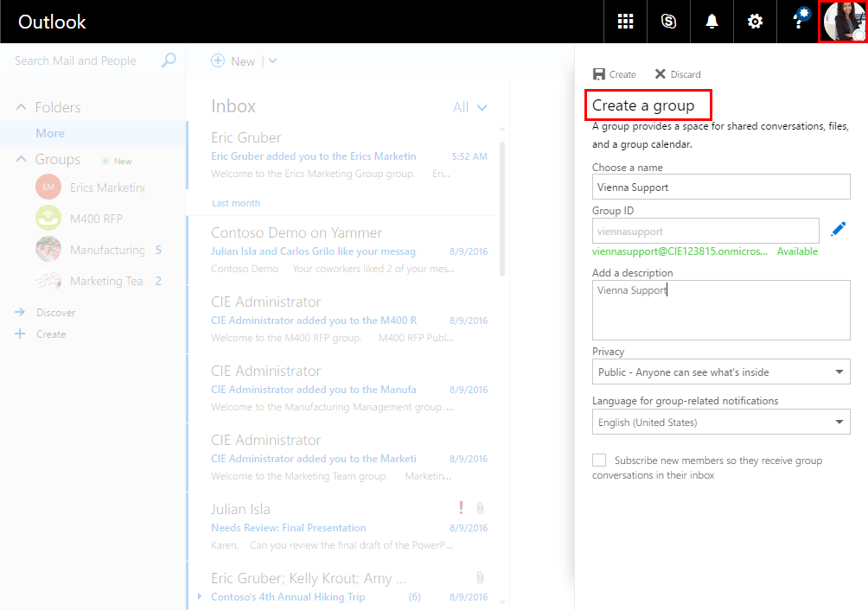Click Discover in the left sidebar

pos(55,313)
